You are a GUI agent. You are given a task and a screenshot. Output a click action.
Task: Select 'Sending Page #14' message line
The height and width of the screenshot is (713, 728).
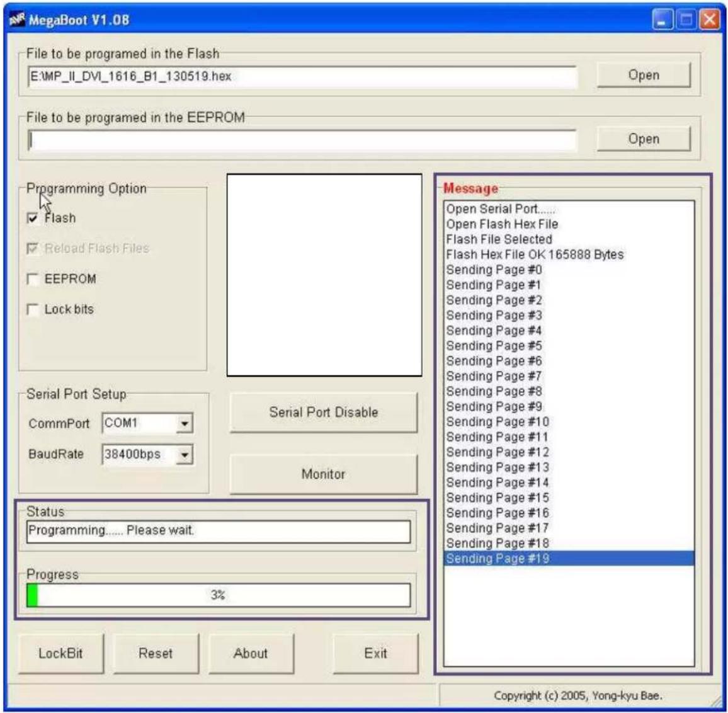(568, 482)
